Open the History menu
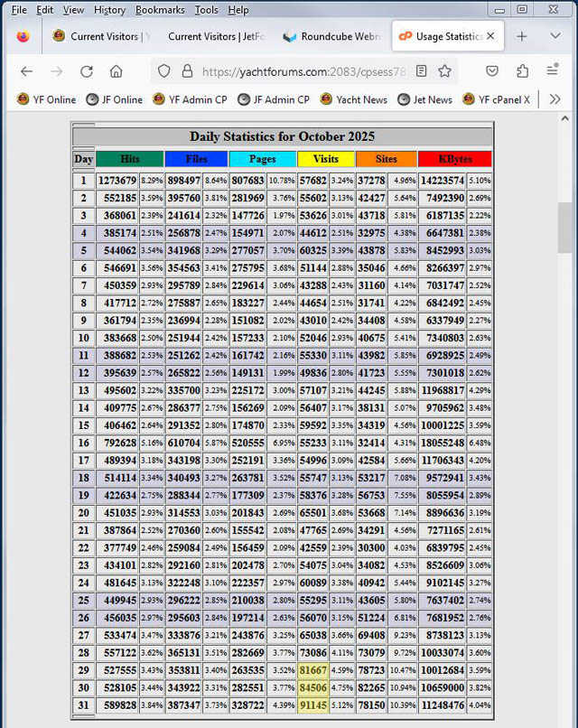Viewport: 578px width, 728px height. 109,10
